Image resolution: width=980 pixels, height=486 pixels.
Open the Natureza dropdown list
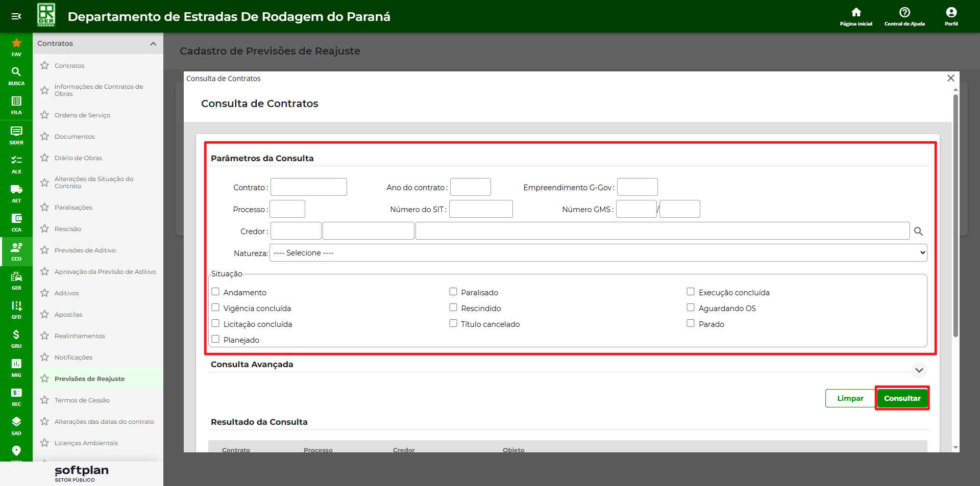598,253
